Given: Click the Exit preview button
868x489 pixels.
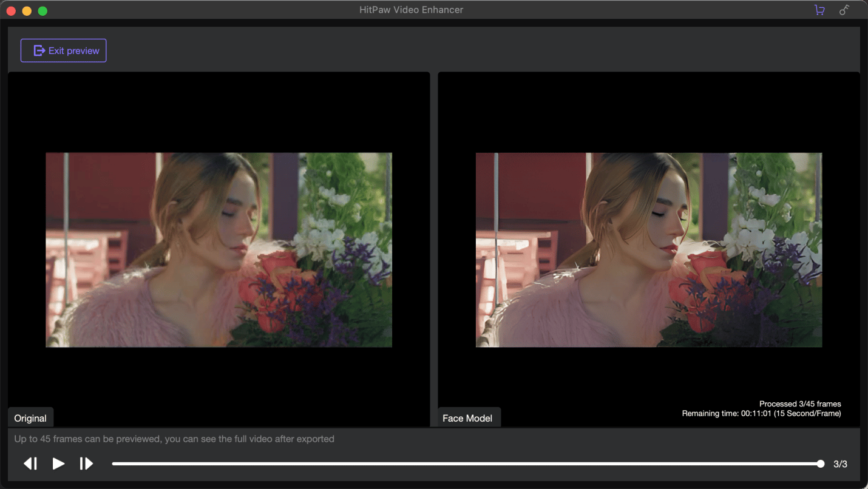Looking at the screenshot, I should (64, 51).
